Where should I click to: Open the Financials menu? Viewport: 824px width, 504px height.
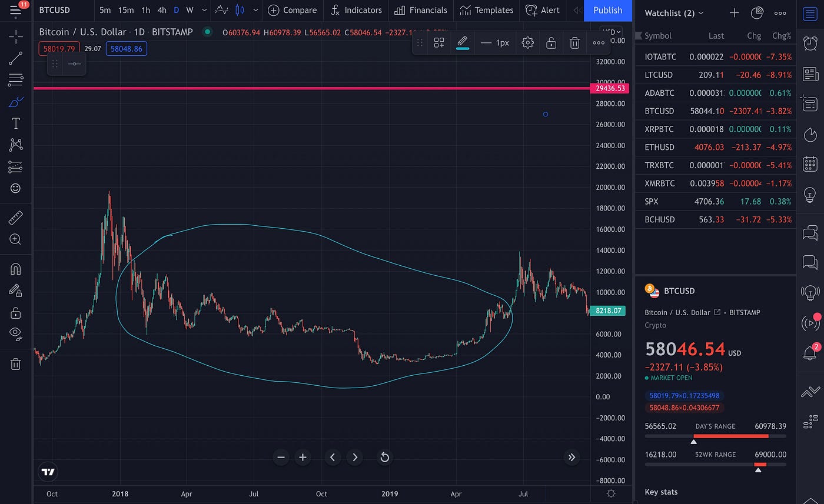click(x=421, y=10)
